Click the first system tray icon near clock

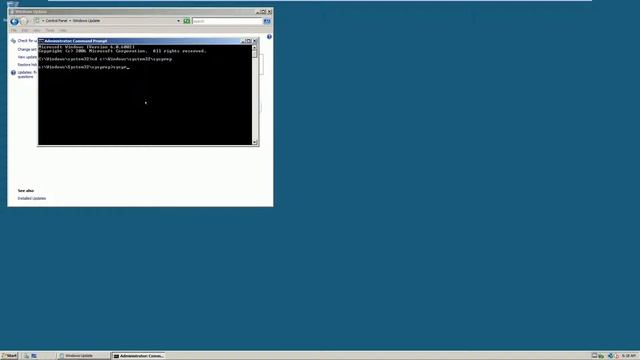(x=594, y=356)
